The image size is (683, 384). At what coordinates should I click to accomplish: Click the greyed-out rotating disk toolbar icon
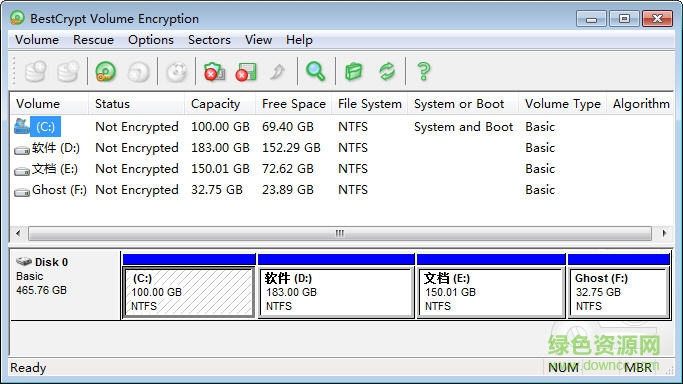176,72
